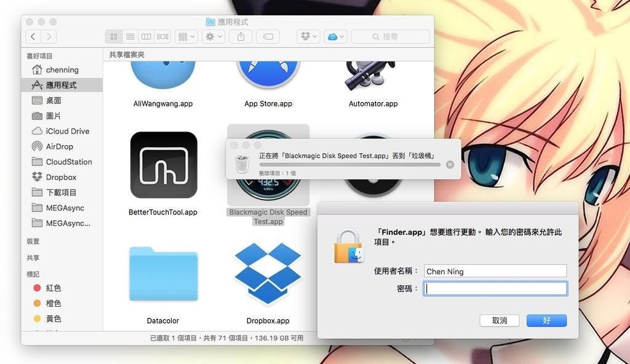This screenshot has width=630, height=364.
Task: Open the gear action menu
Action: click(213, 36)
